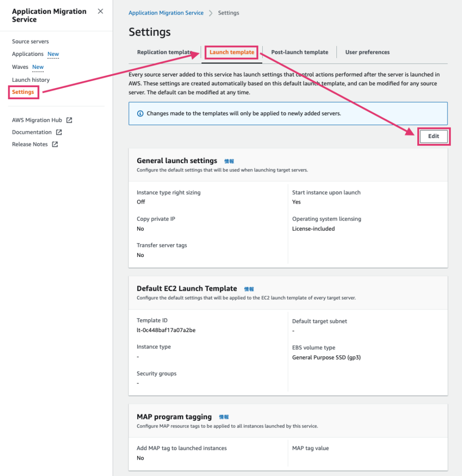This screenshot has height=476, width=462.
Task: Click the Transfer server tags label
Action: pos(162,245)
